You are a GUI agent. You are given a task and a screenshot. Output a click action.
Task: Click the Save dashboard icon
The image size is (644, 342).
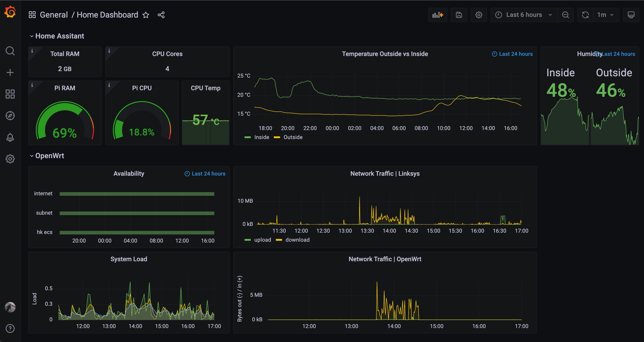pyautogui.click(x=459, y=15)
